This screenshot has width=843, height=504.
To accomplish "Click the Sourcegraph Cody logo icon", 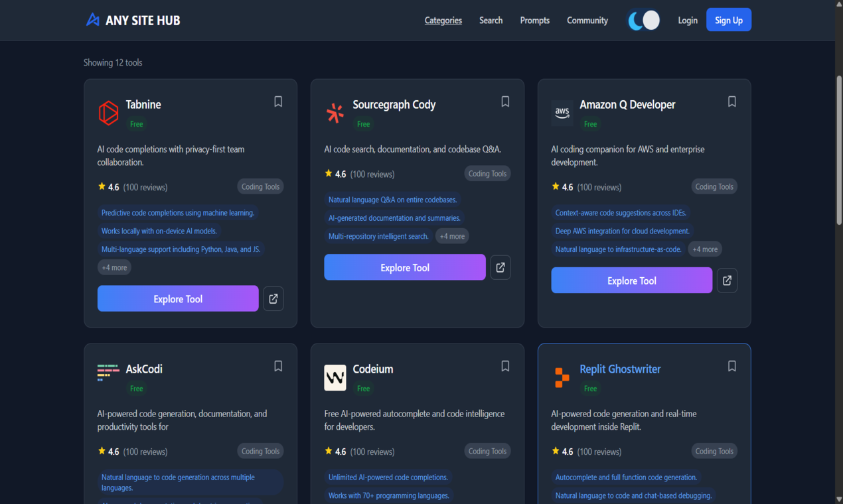I will pyautogui.click(x=335, y=113).
